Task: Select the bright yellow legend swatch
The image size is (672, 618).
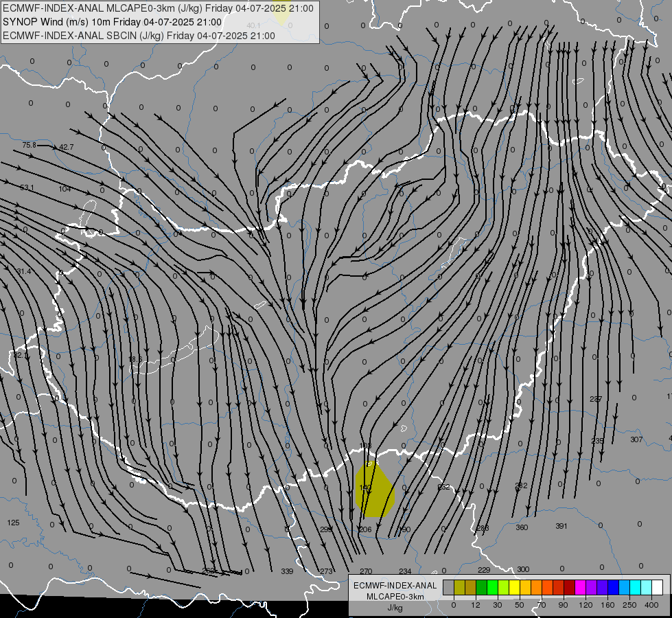Action: [514, 587]
